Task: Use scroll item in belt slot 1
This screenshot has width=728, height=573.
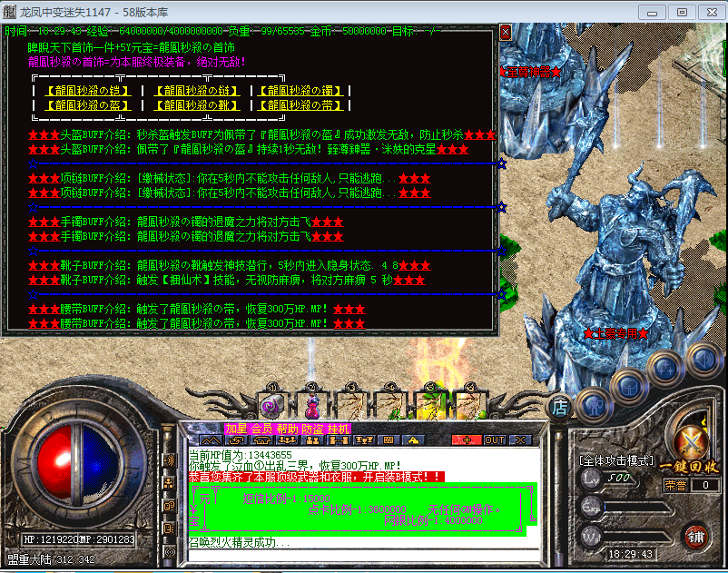Action: (x=272, y=406)
